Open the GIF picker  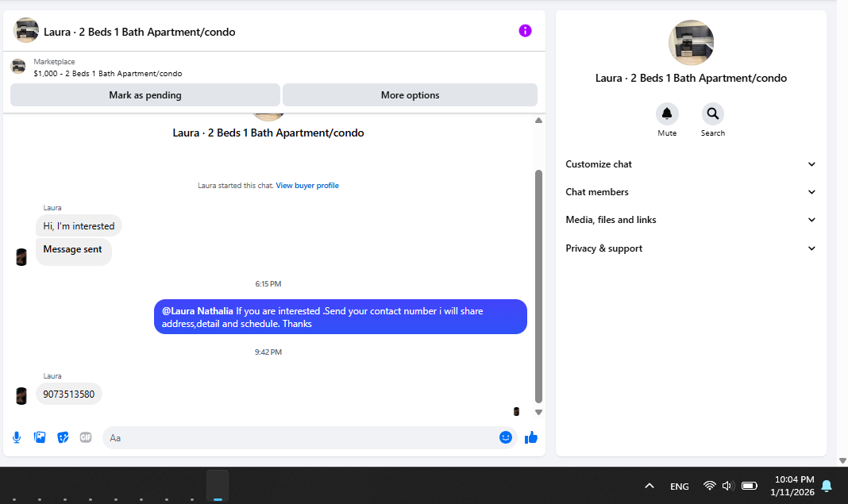[86, 437]
